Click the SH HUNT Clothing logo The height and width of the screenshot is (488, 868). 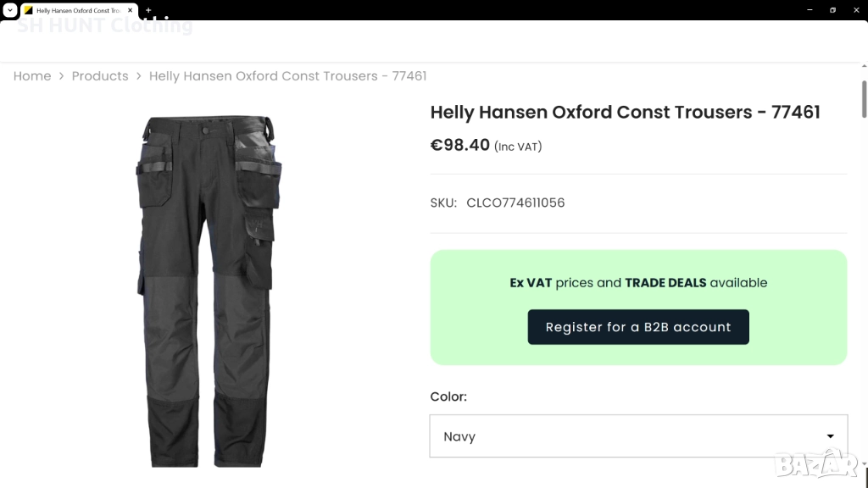point(105,25)
